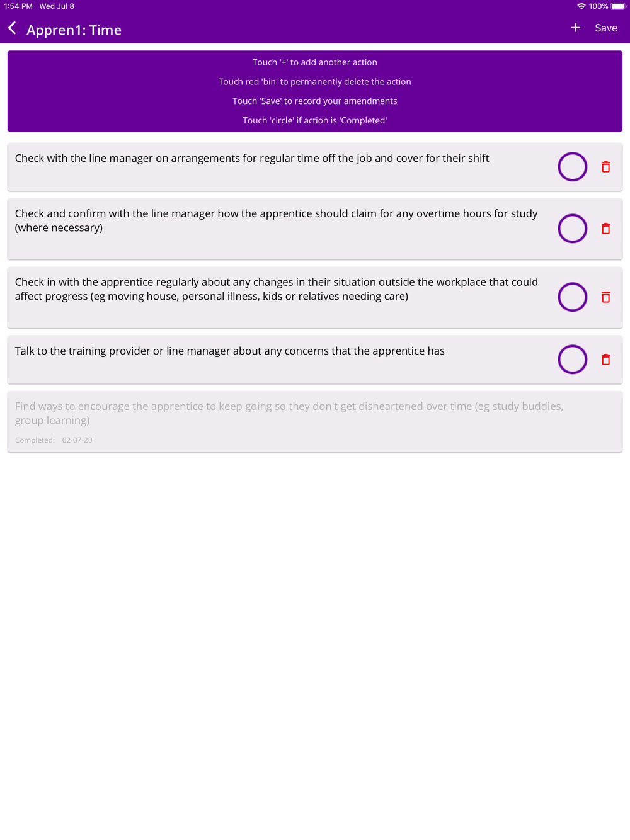Screen dimensions: 630x840
Task: Add another action with the plus icon
Action: point(575,28)
